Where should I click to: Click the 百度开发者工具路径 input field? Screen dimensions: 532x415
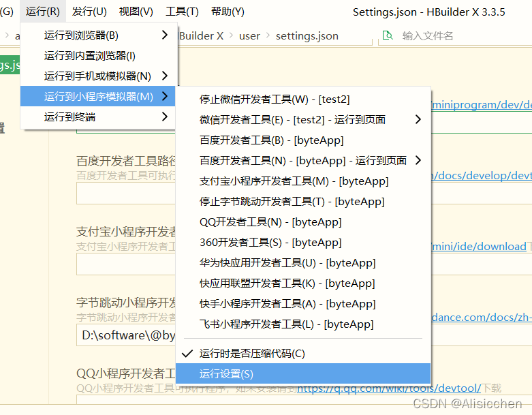(126, 194)
